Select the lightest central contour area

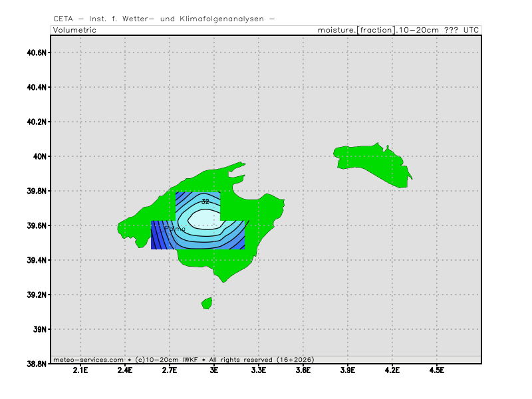click(x=205, y=218)
